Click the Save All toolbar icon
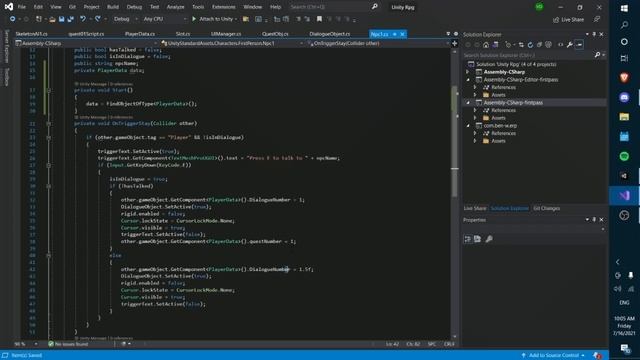The height and width of the screenshot is (360, 640). pos(71,19)
